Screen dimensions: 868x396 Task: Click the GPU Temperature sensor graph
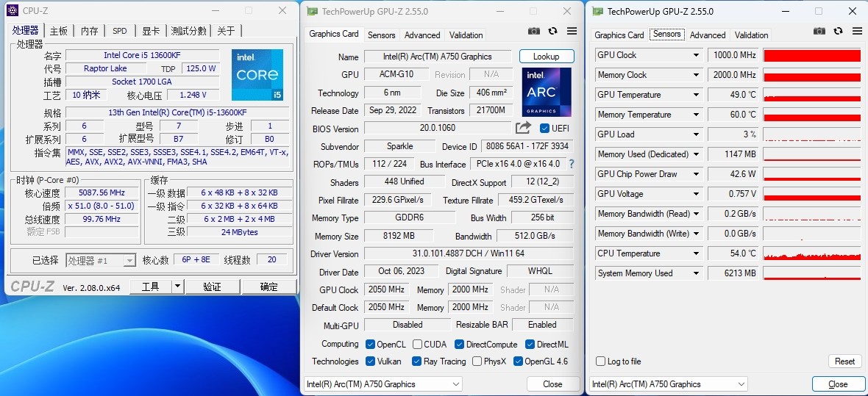813,95
